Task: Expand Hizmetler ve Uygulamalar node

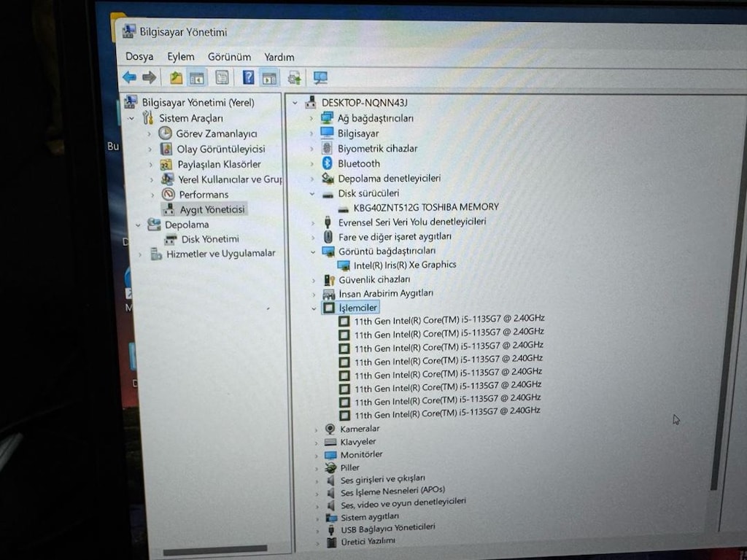Action: click(x=141, y=254)
